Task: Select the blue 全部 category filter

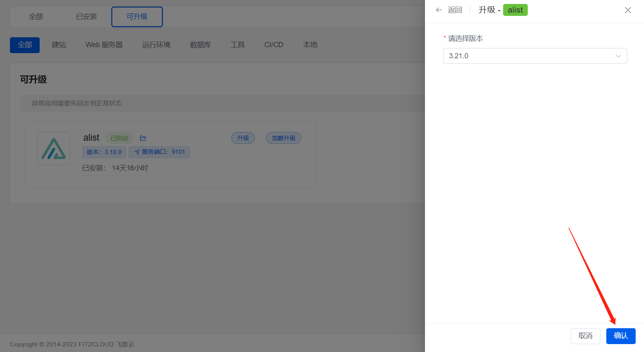Action: click(25, 45)
